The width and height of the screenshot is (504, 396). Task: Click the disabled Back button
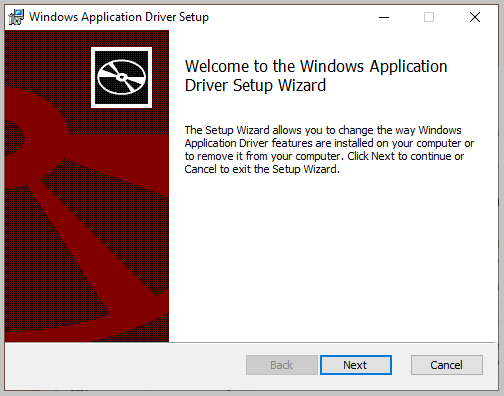(282, 365)
